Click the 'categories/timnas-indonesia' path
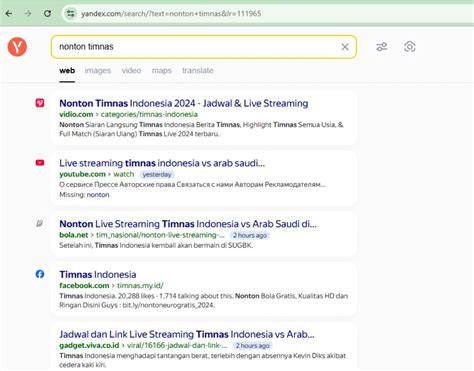The width and height of the screenshot is (474, 371). [149, 114]
